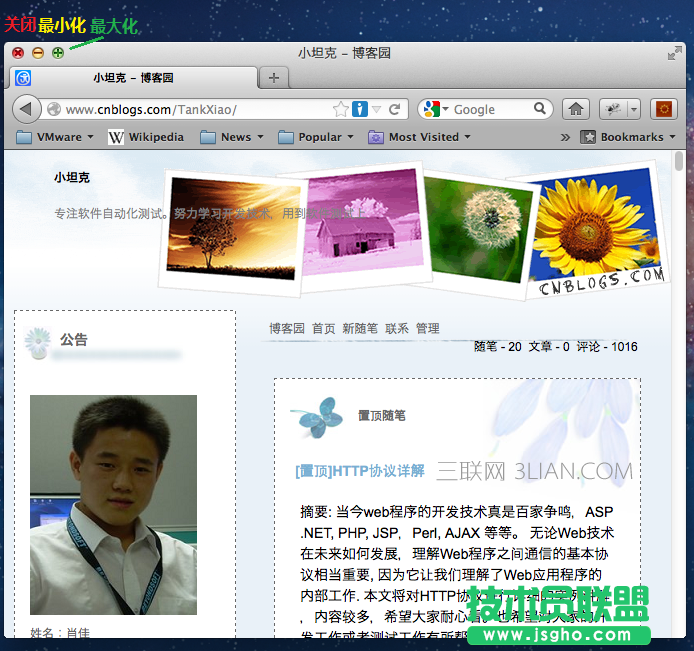Click the blue tab favicon icon
Screen dimensions: 694x651
(x=23, y=78)
